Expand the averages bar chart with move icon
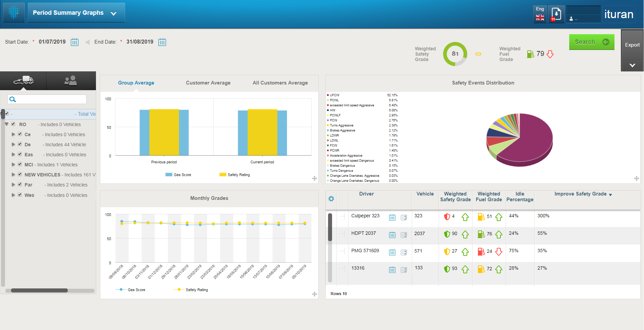The height and width of the screenshot is (330, 644). (x=315, y=178)
